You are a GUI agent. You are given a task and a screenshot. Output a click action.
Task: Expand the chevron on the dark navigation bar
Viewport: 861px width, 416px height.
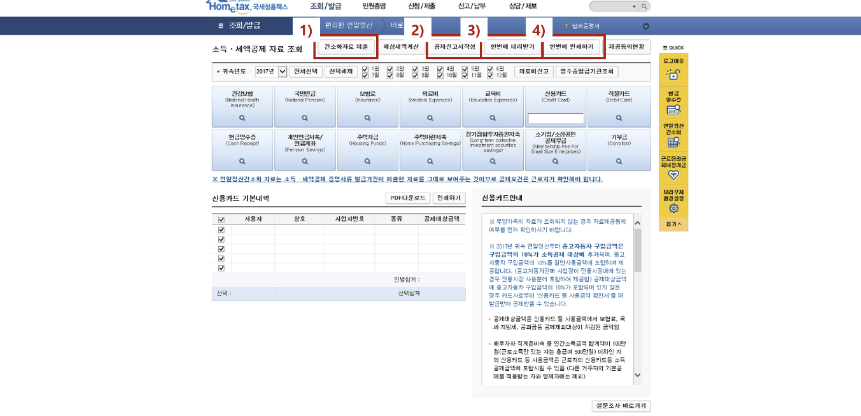click(646, 26)
